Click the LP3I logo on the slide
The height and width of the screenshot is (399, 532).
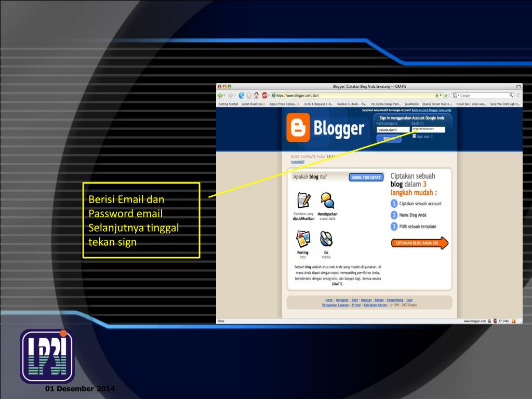pos(47,356)
